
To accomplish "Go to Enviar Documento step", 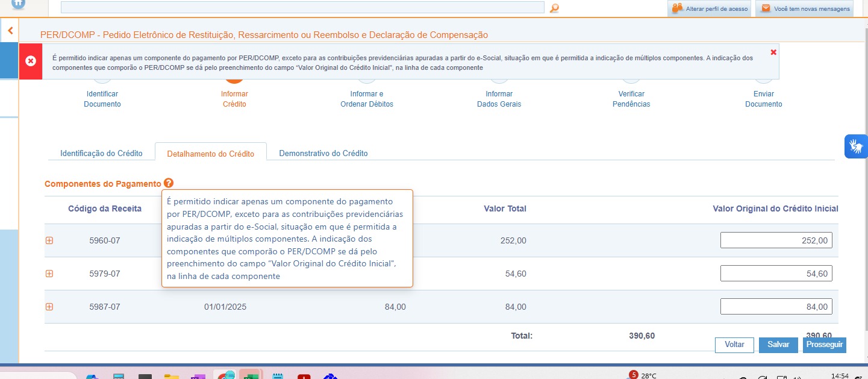I will tap(764, 99).
